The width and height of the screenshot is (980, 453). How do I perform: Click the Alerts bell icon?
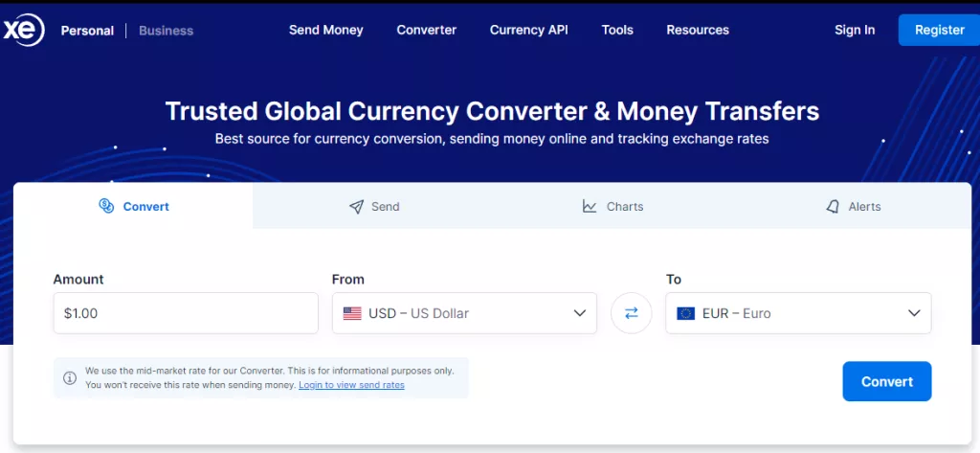click(x=833, y=207)
